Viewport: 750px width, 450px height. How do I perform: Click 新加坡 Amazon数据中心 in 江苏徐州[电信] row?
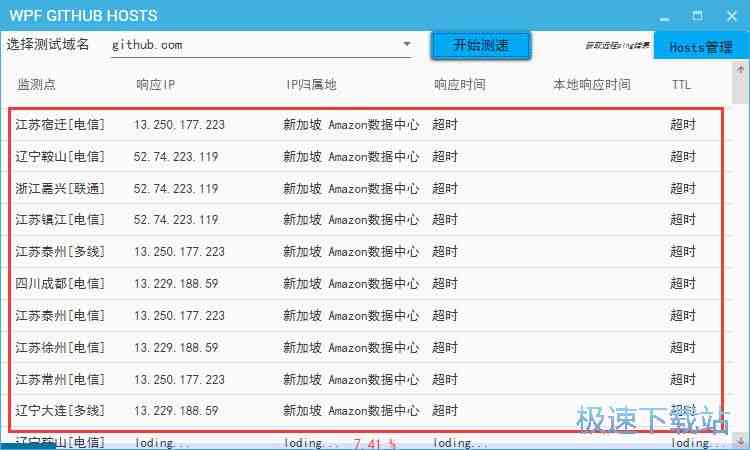click(x=351, y=347)
